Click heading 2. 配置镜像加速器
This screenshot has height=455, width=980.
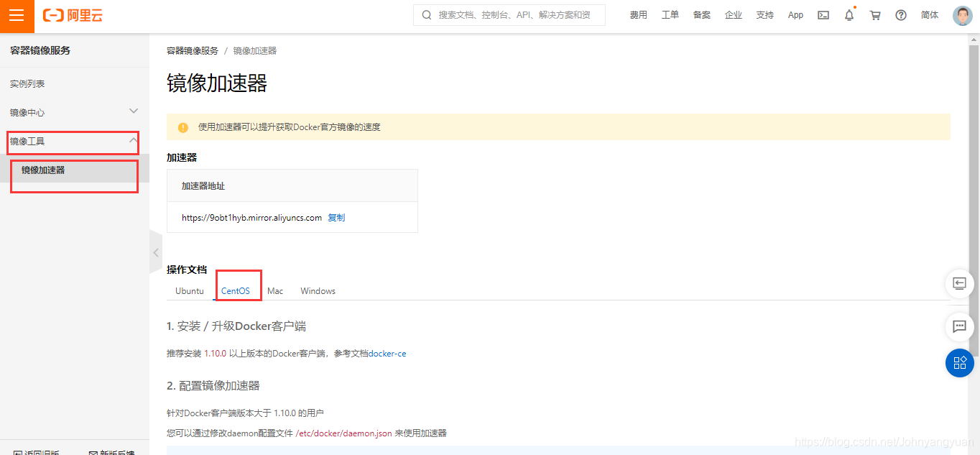point(213,385)
